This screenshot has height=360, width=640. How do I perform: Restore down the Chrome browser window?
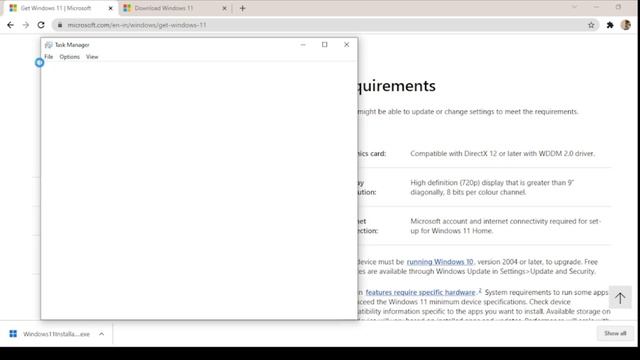[x=618, y=7]
